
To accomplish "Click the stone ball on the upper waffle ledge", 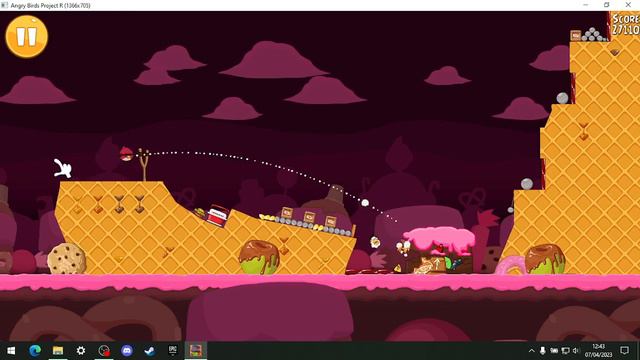I will click(562, 98).
